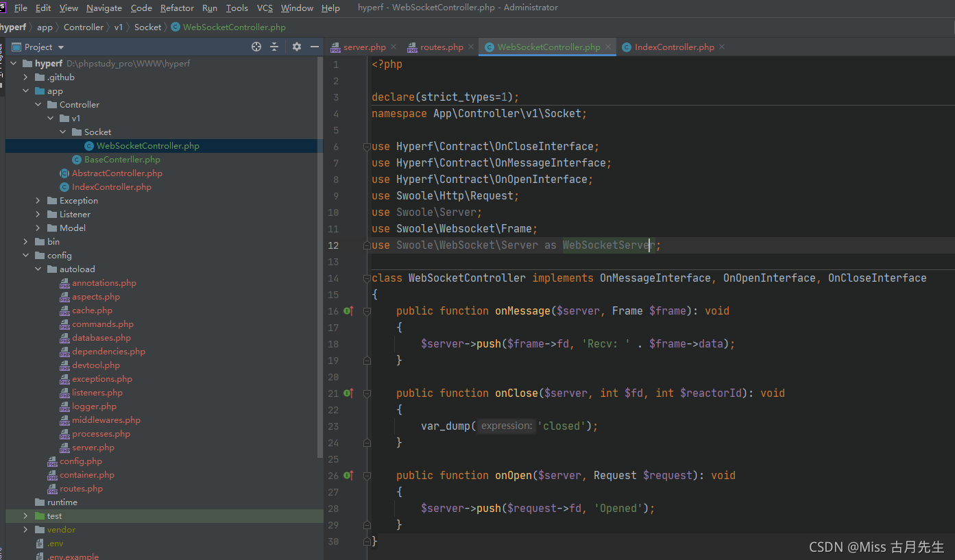Fold the use imports block at line 6
The height and width of the screenshot is (560, 955).
367,147
